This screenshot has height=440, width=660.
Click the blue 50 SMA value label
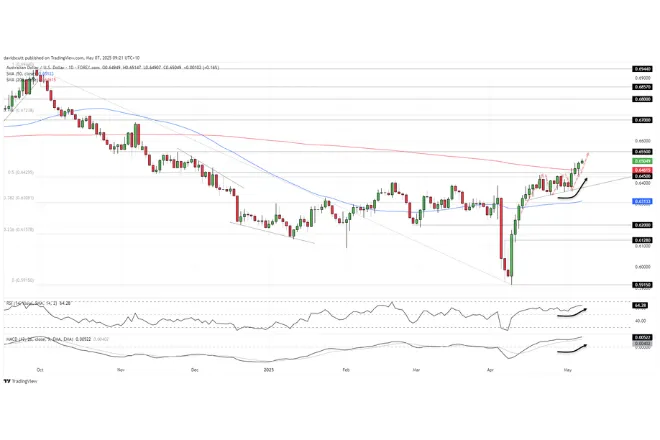point(642,202)
